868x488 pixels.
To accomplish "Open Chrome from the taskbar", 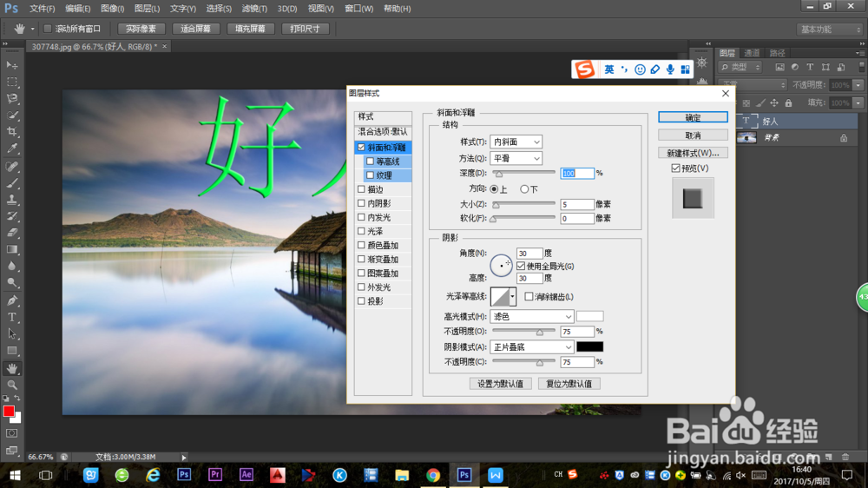I will (x=433, y=475).
